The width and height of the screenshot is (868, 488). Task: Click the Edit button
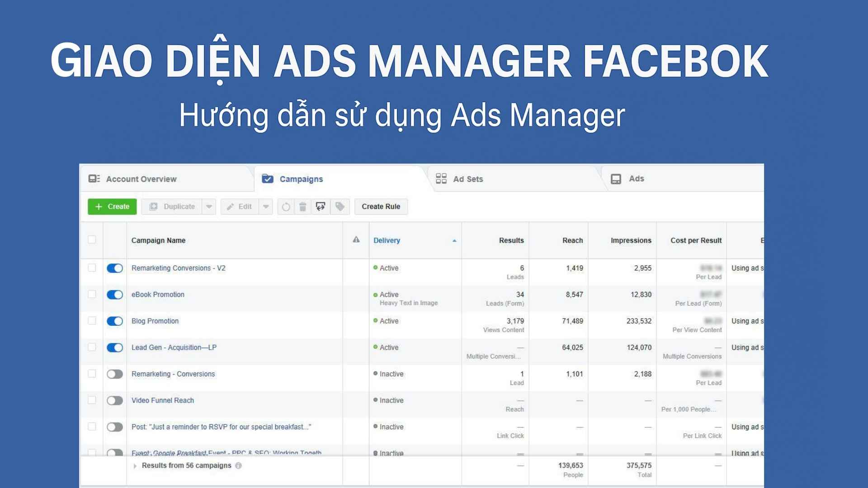pos(240,206)
